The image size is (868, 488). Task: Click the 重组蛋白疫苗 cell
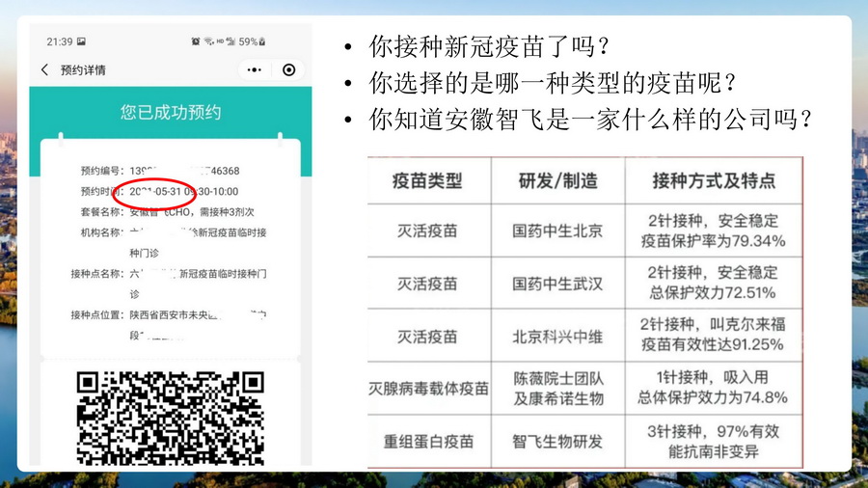(x=428, y=442)
